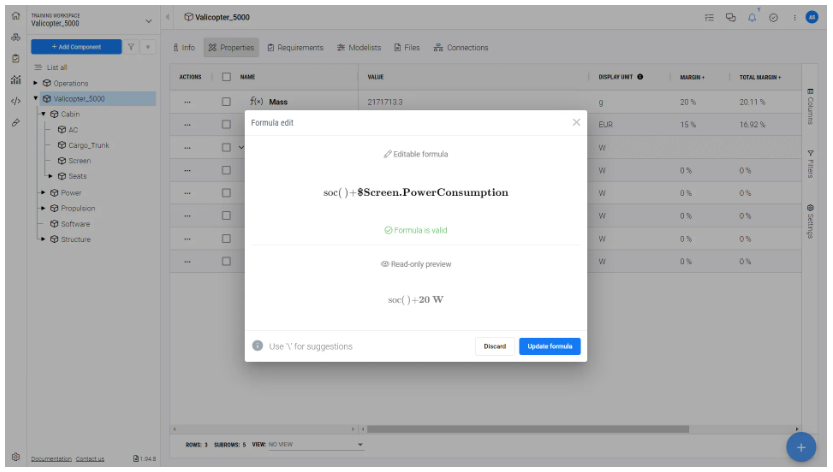Open the Settings side panel
This screenshot has height=472, width=833.
[810, 221]
